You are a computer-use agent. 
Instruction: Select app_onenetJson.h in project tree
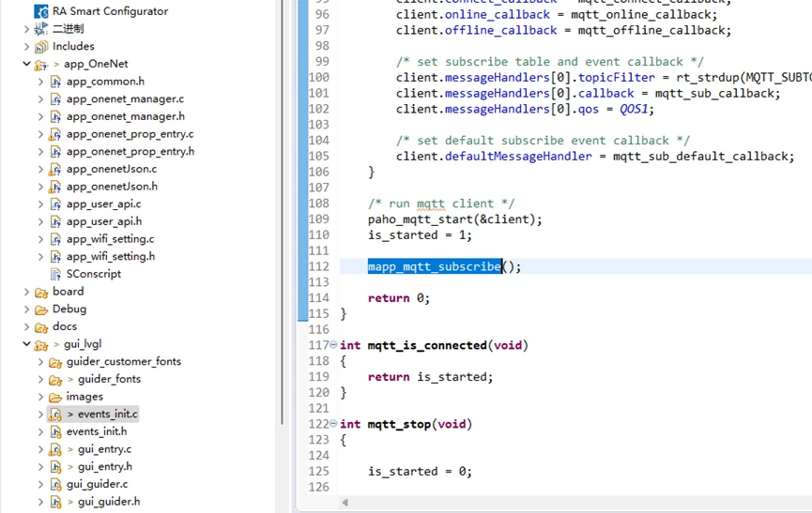(112, 187)
